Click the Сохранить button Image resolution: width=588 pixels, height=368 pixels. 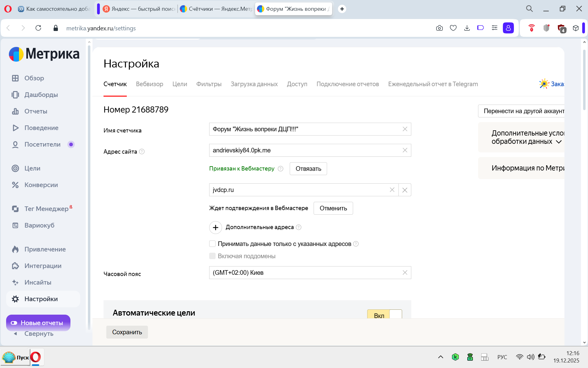point(127,332)
